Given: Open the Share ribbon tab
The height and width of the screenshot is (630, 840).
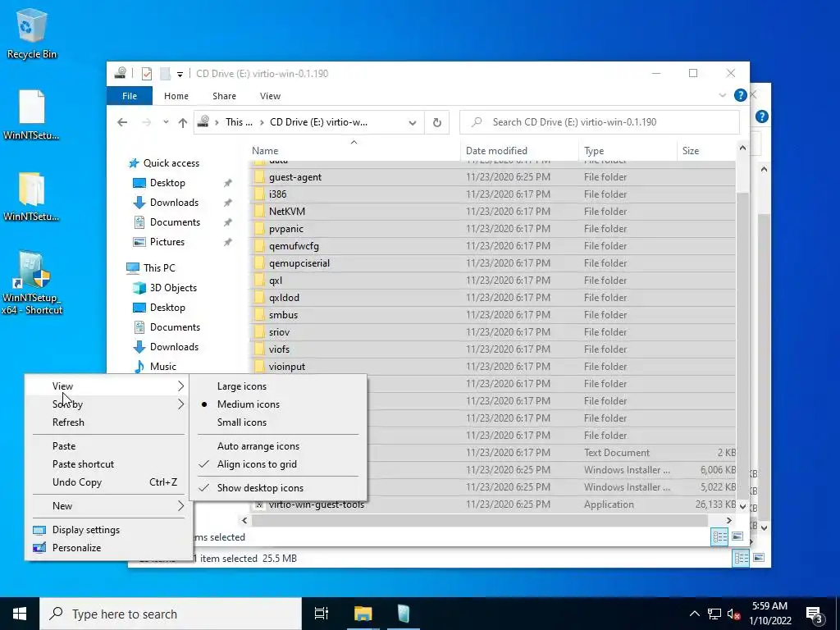Looking at the screenshot, I should [224, 96].
